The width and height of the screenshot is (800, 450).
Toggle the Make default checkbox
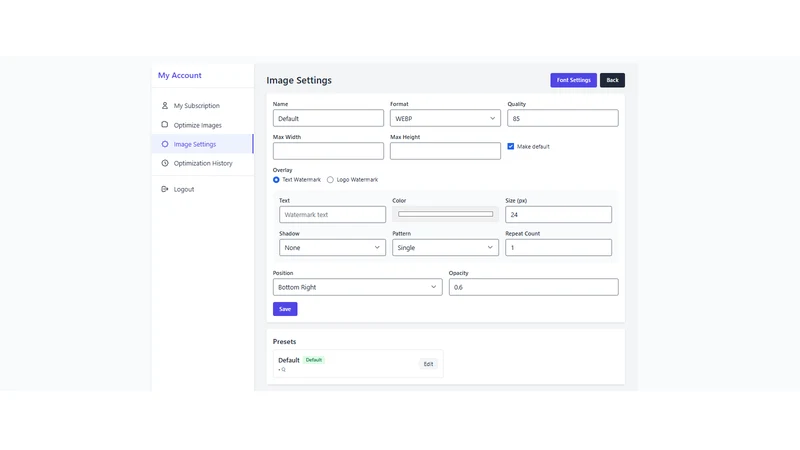(x=511, y=146)
